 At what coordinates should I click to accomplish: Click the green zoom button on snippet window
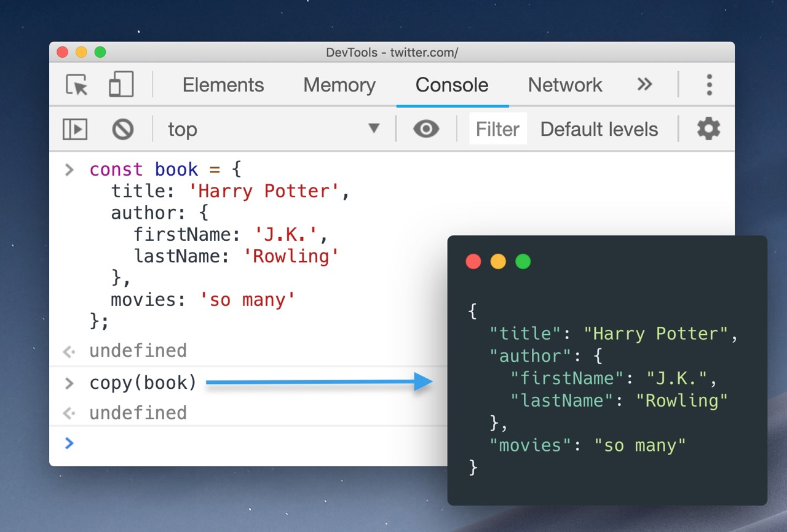pos(523,261)
